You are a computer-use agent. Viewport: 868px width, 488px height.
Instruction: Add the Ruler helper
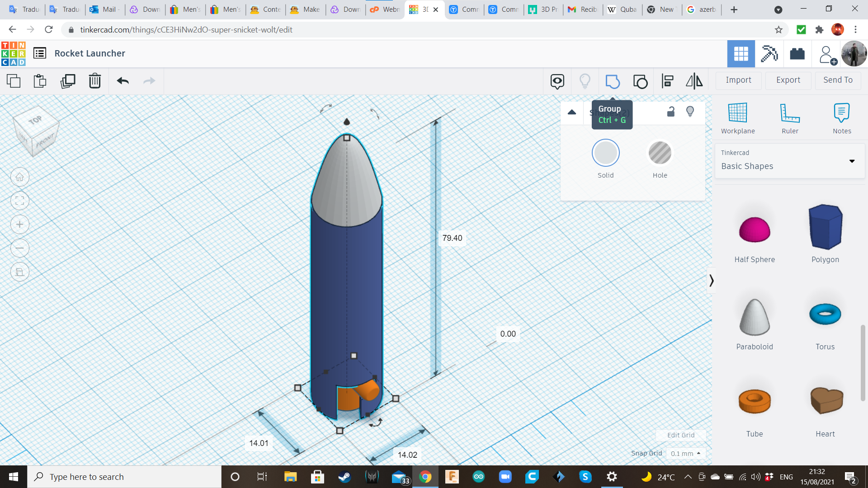click(790, 117)
